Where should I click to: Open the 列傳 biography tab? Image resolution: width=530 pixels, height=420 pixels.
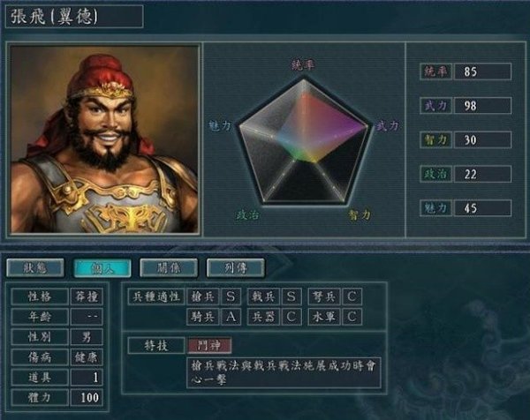tap(236, 268)
